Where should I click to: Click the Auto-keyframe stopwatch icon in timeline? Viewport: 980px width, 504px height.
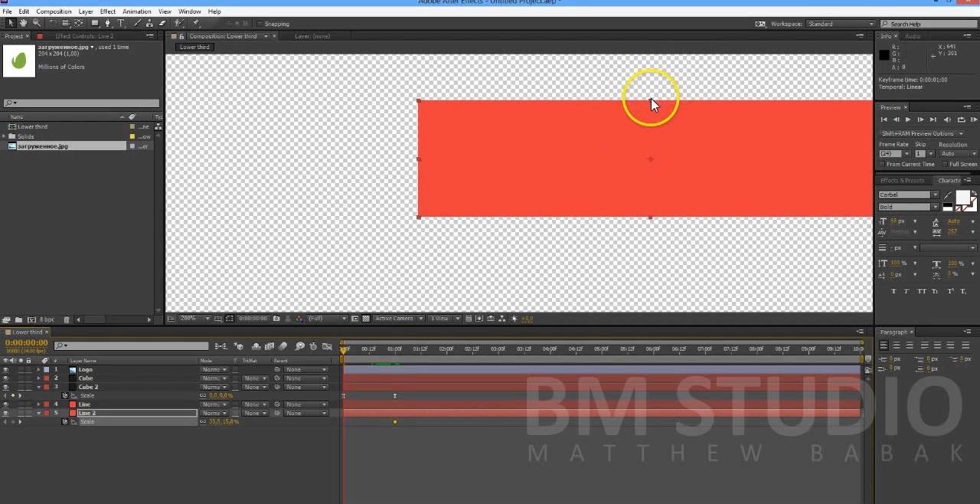point(313,346)
